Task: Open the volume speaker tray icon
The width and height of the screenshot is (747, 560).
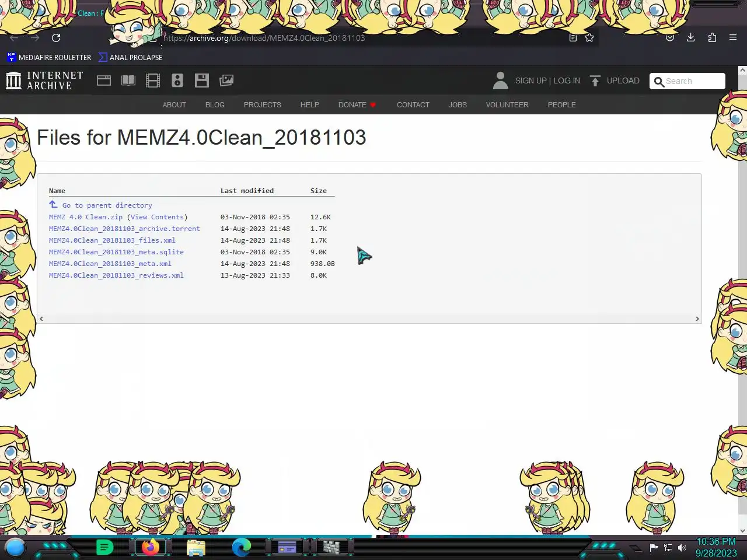Action: pos(682,547)
